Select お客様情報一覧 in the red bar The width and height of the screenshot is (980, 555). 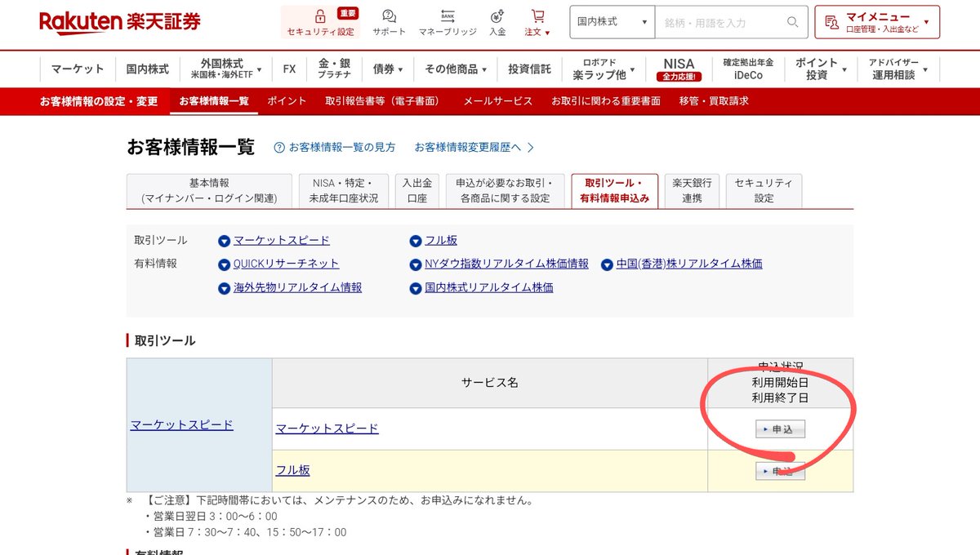click(214, 101)
